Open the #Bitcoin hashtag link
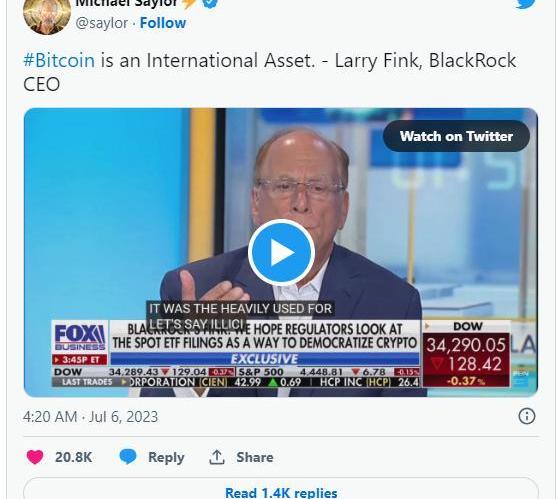The image size is (560, 499). point(59,60)
